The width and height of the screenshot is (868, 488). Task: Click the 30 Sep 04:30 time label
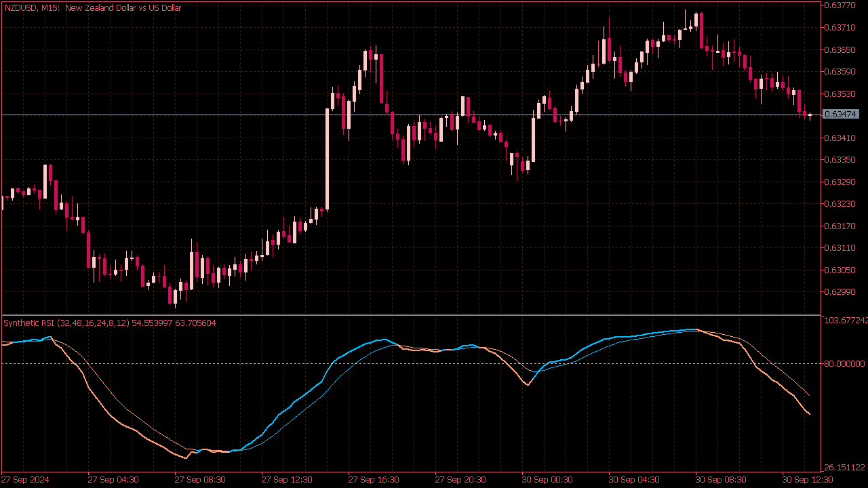pyautogui.click(x=634, y=480)
